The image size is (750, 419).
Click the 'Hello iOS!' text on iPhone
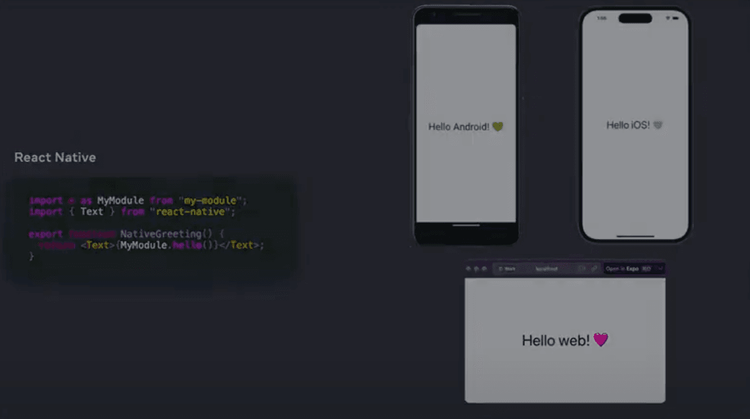pyautogui.click(x=628, y=125)
